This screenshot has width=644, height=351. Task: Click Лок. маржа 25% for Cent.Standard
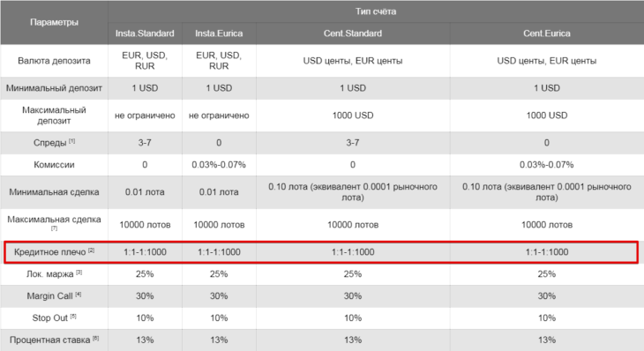click(x=353, y=273)
